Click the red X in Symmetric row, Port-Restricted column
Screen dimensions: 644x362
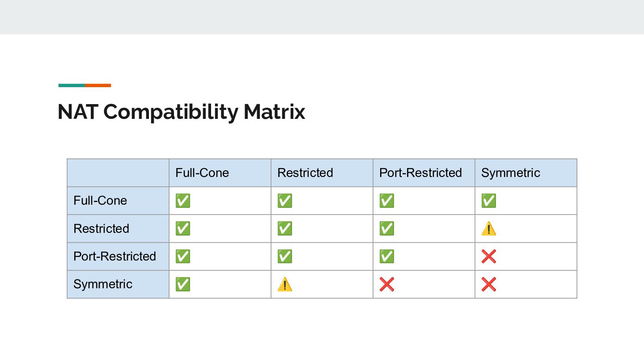click(x=386, y=284)
